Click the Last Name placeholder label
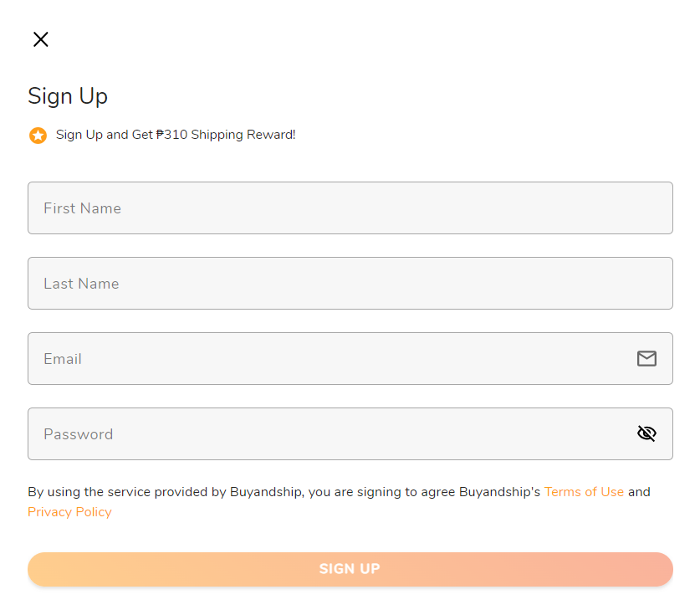This screenshot has height=610, width=700. pos(81,284)
